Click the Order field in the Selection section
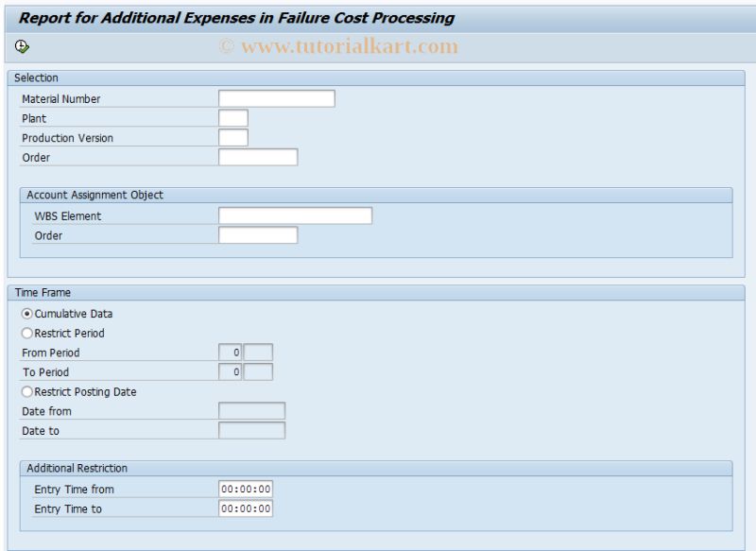 pos(260,157)
